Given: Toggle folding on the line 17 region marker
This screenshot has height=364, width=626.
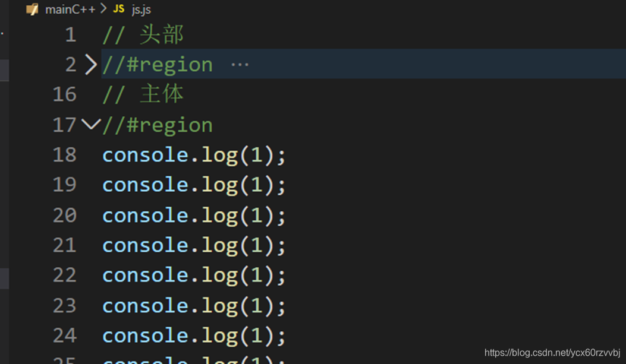Looking at the screenshot, I should coord(90,125).
